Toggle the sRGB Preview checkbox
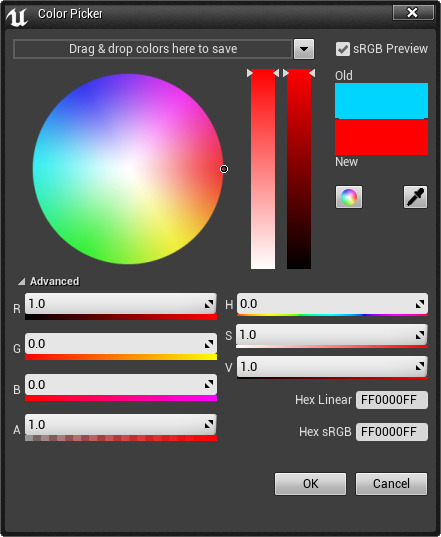This screenshot has width=441, height=537. pyautogui.click(x=343, y=49)
